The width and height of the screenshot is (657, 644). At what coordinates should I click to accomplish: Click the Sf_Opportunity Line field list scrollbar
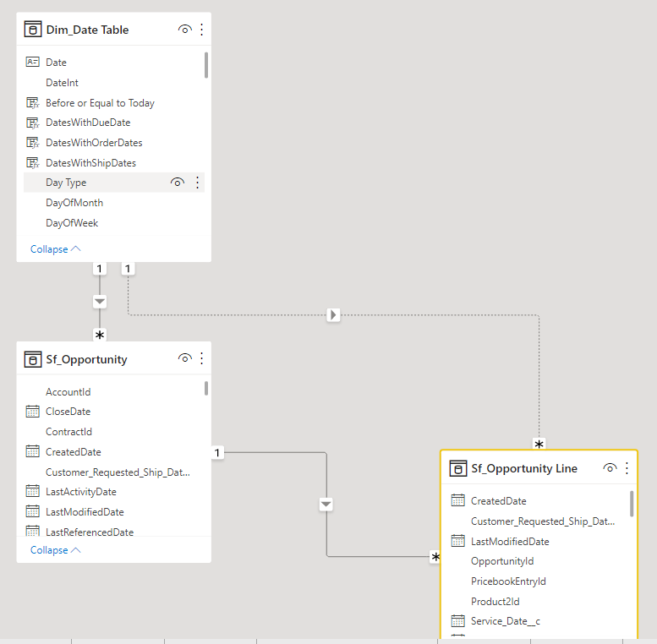click(x=632, y=504)
